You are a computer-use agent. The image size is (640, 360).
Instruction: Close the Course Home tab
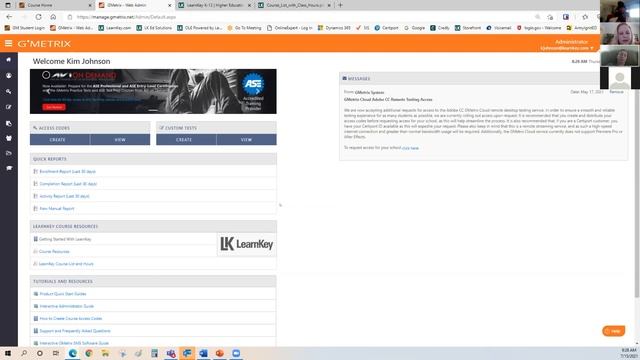click(x=90, y=5)
